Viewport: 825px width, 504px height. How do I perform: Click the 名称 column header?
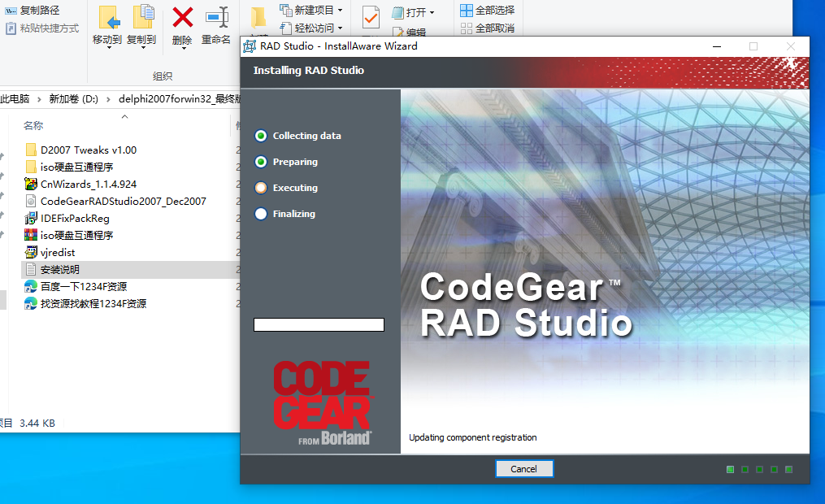(x=33, y=126)
